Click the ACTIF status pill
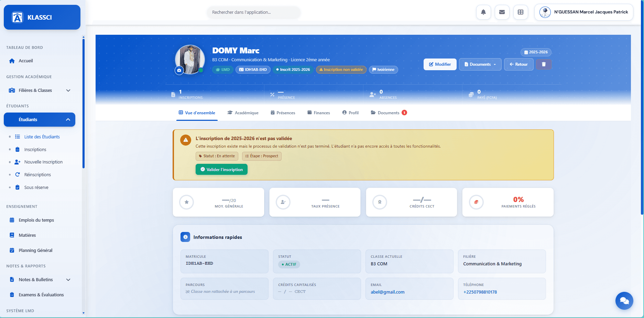 (289, 264)
